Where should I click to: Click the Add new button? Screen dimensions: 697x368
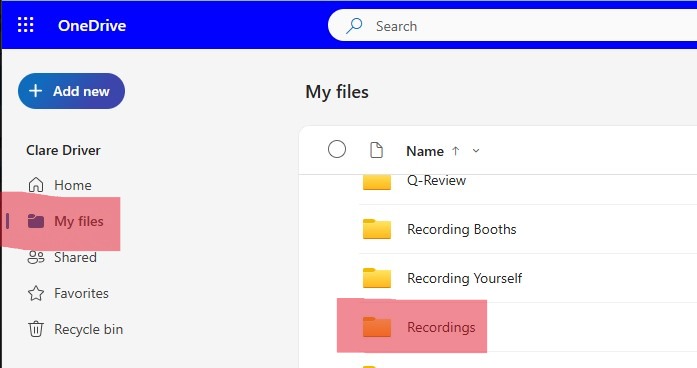pyautogui.click(x=71, y=91)
